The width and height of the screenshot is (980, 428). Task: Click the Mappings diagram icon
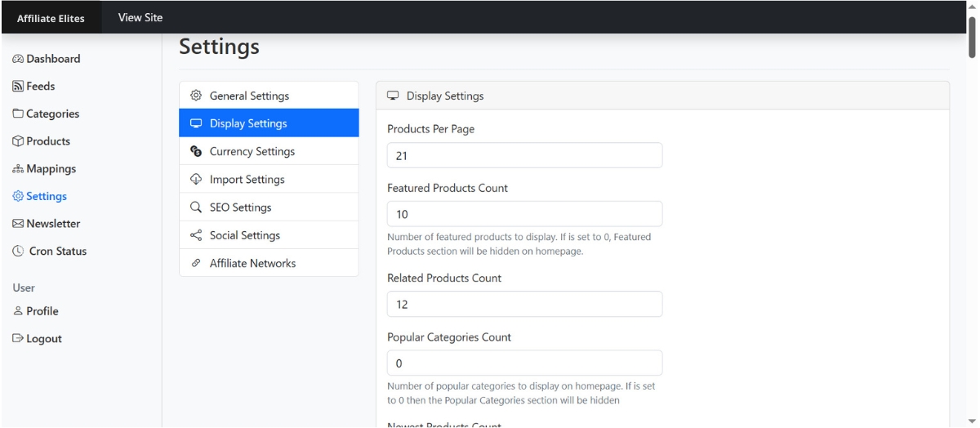point(19,169)
